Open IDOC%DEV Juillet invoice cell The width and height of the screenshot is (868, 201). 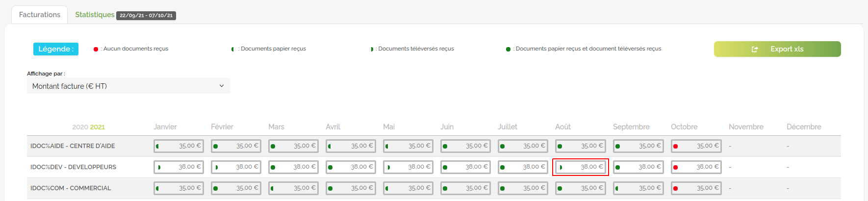(523, 167)
